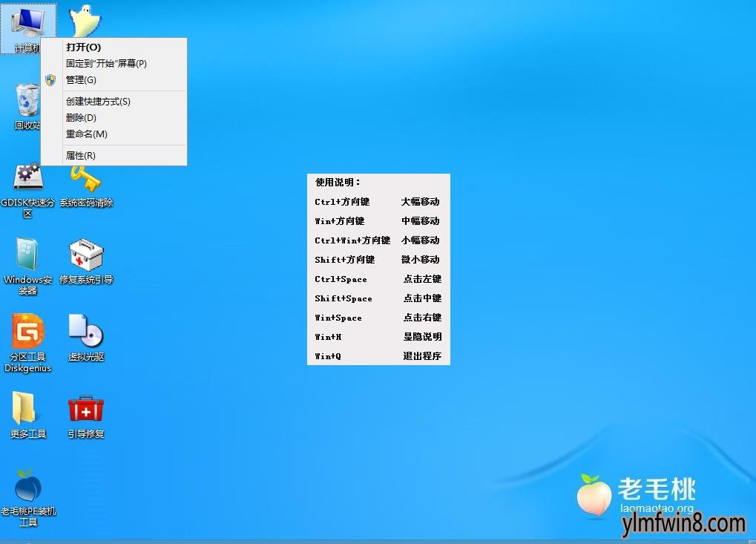Click the ghost icon on the desktop

[86, 20]
